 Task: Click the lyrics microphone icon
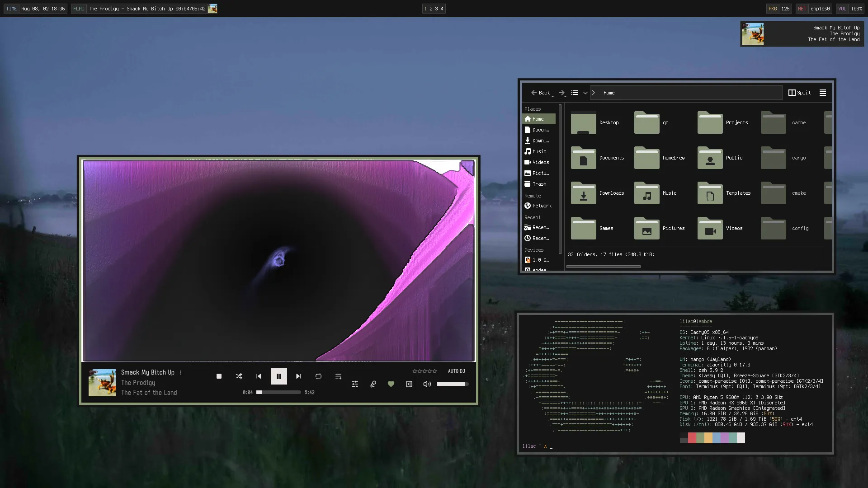point(373,384)
